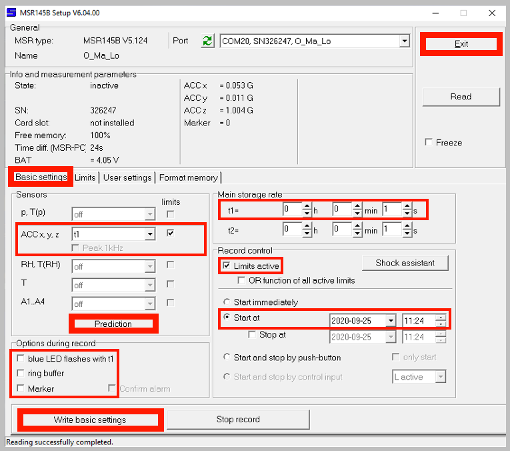Click the t1 minutes input field
This screenshot has width=510, height=452.
tap(342, 210)
